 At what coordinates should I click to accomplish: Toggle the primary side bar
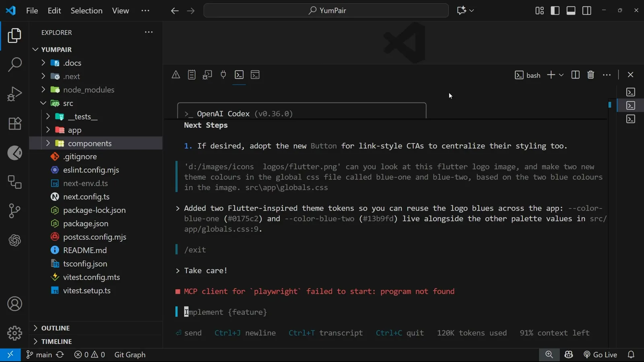pos(555,10)
